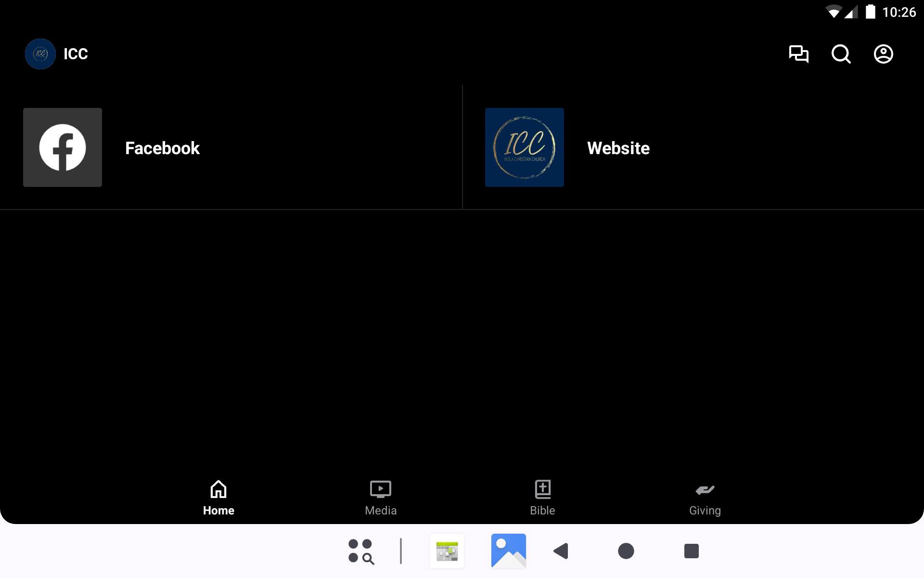The image size is (924, 578).
Task: Click the search magnifier icon
Action: [x=841, y=54]
